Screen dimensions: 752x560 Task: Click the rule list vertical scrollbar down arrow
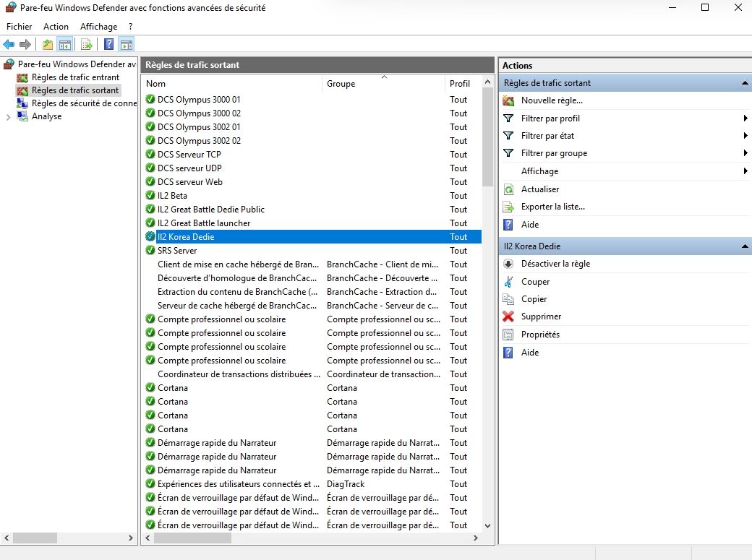(x=488, y=525)
